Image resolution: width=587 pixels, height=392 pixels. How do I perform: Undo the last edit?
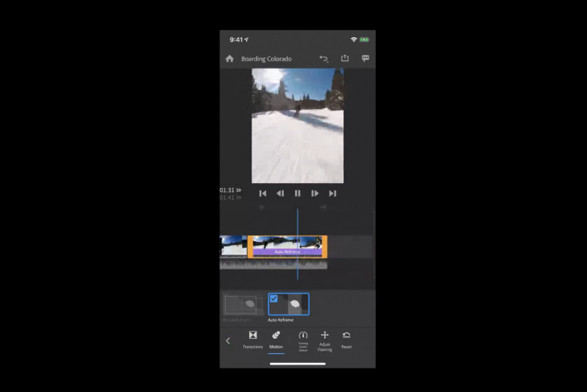pyautogui.click(x=324, y=59)
